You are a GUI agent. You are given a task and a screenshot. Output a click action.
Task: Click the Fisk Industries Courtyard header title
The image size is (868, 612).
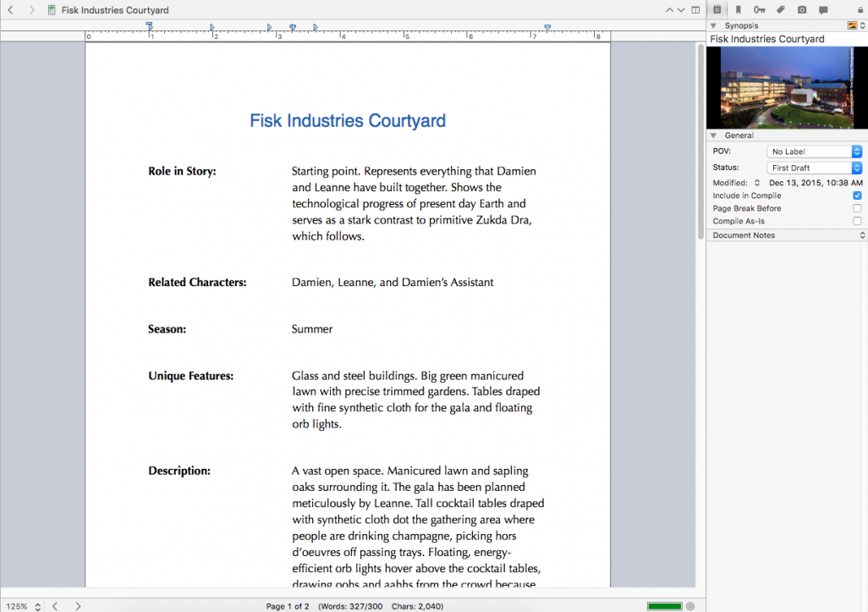click(115, 10)
